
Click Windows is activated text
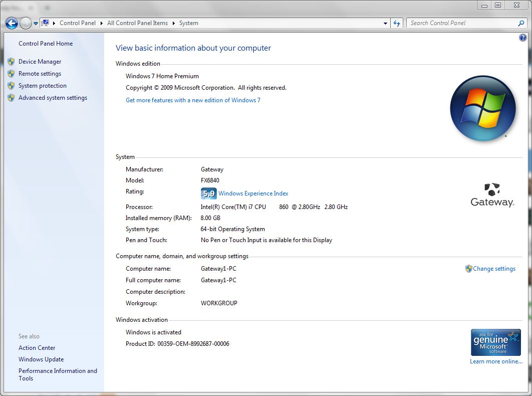click(x=153, y=332)
